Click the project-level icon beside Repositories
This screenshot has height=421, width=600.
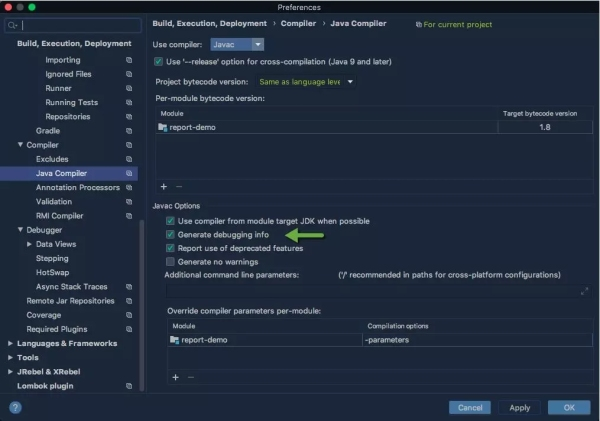129,117
